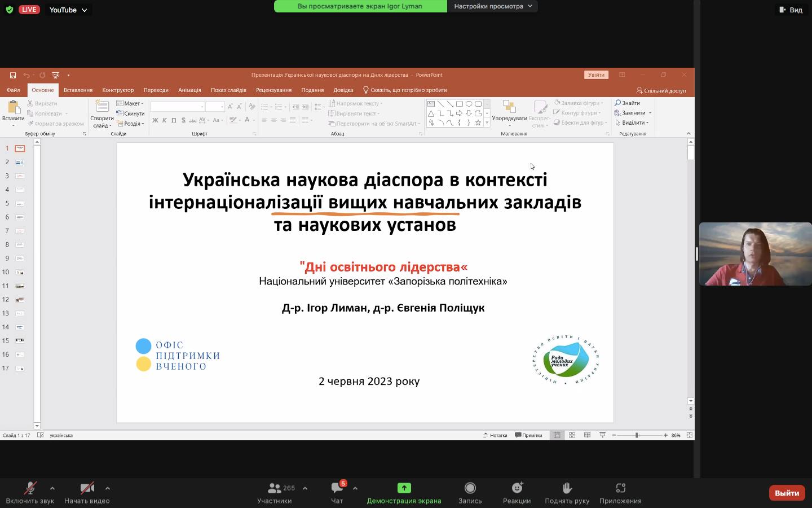The image size is (812, 508).
Task: Click the red Leave meeting button
Action: point(786,493)
